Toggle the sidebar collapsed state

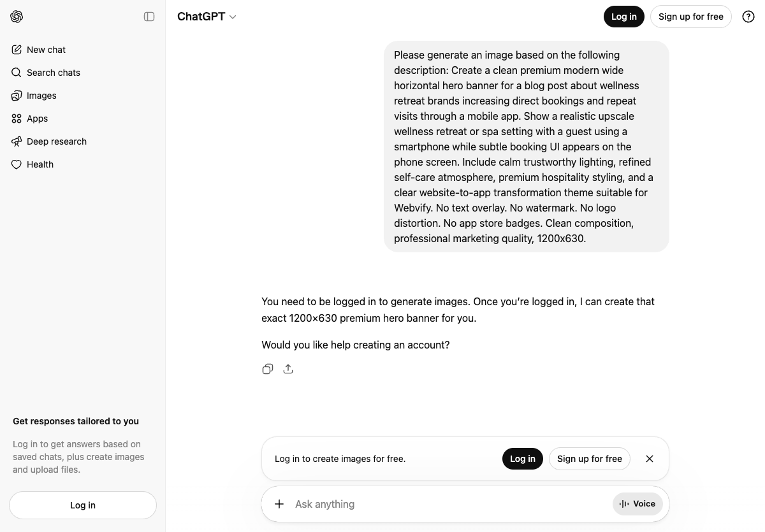[x=149, y=17]
